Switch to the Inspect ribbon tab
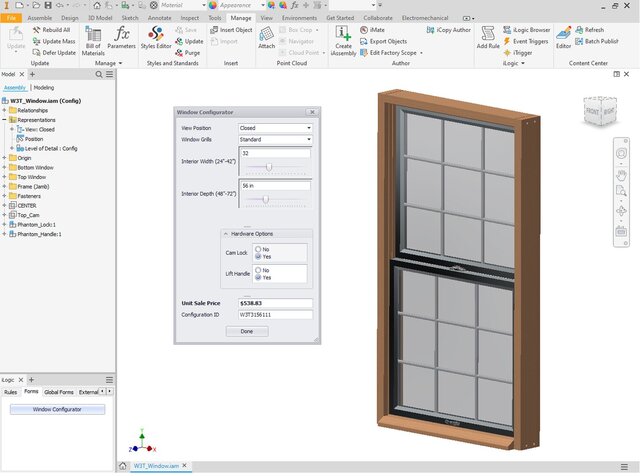The width and height of the screenshot is (640, 476). click(x=189, y=18)
